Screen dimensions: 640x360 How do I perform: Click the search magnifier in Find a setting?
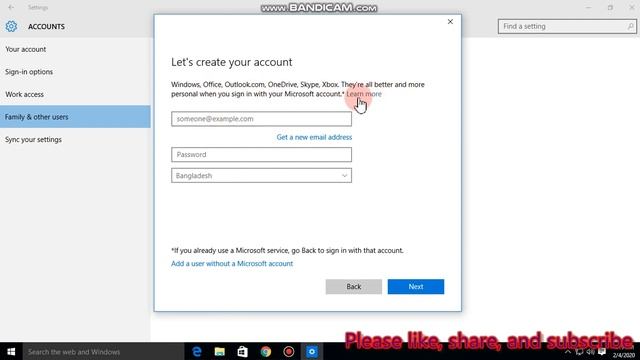pos(630,27)
